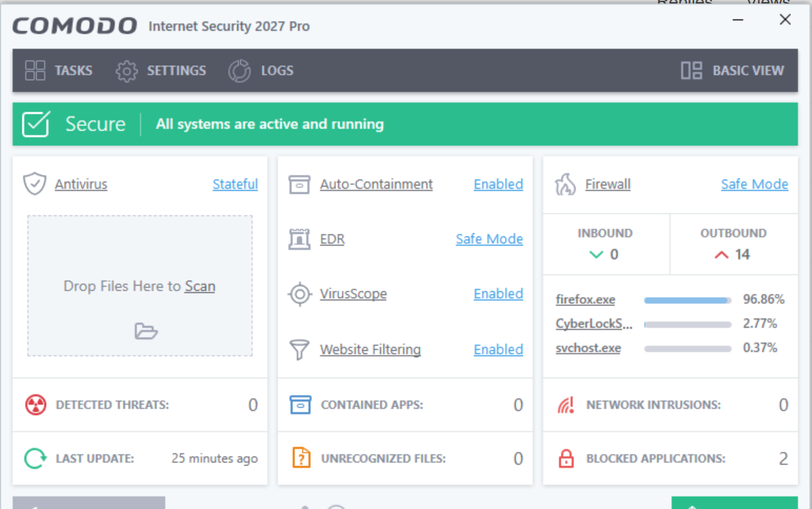Click the Auto-Containment box icon

(x=299, y=185)
